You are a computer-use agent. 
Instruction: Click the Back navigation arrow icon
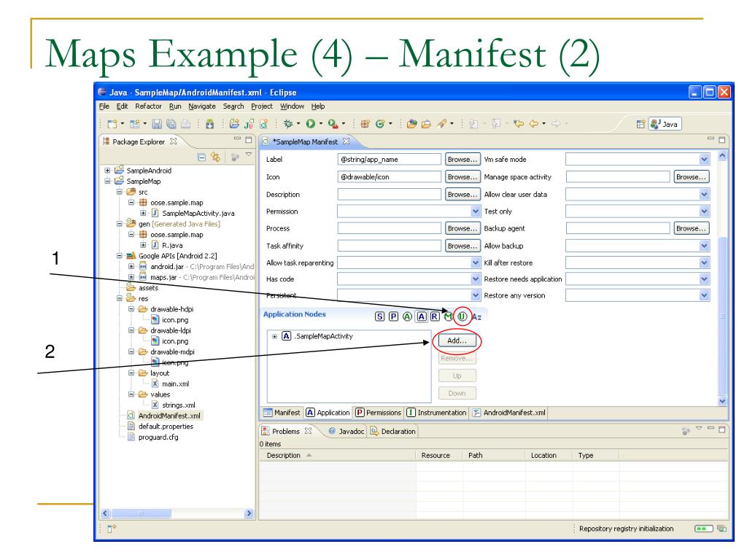pyautogui.click(x=533, y=124)
